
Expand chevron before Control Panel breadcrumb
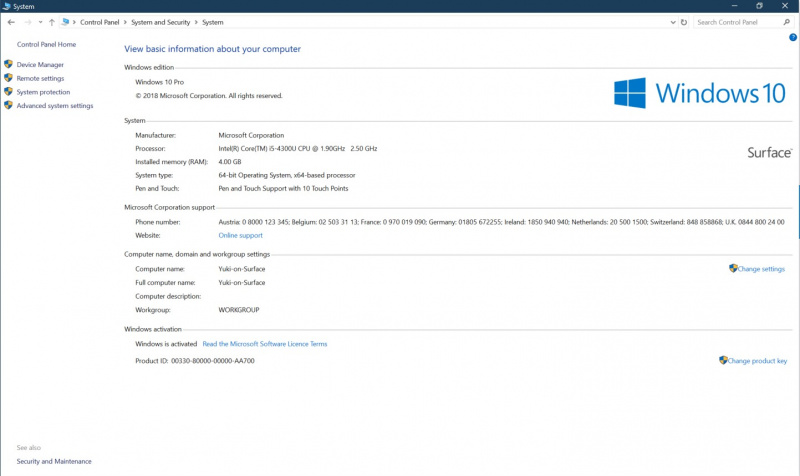[x=74, y=22]
